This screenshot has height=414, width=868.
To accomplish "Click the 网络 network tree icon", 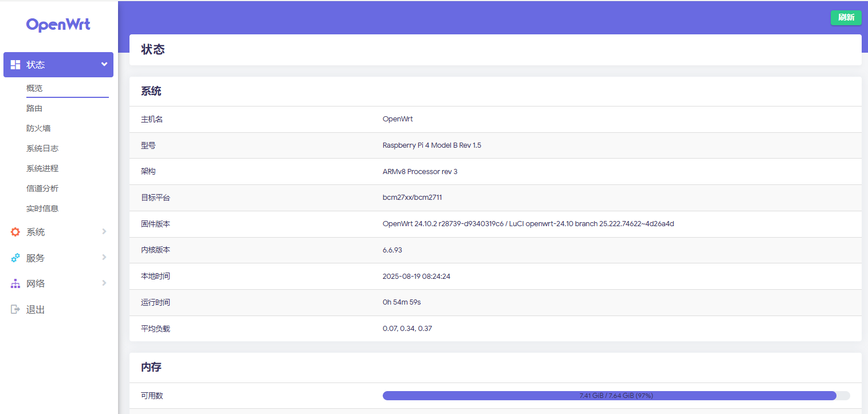I will [x=15, y=283].
